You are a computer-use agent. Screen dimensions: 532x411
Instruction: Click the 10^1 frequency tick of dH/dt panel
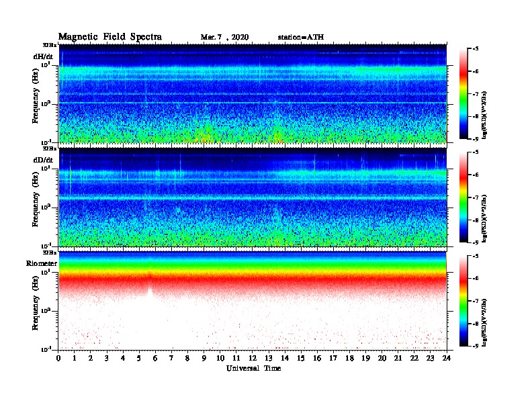point(46,64)
